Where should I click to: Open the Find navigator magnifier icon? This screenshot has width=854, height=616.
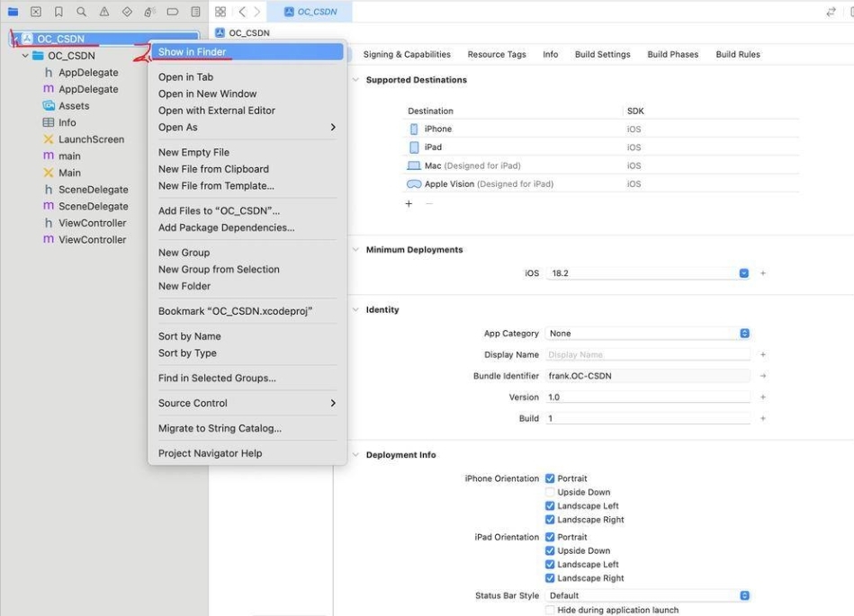[x=81, y=12]
